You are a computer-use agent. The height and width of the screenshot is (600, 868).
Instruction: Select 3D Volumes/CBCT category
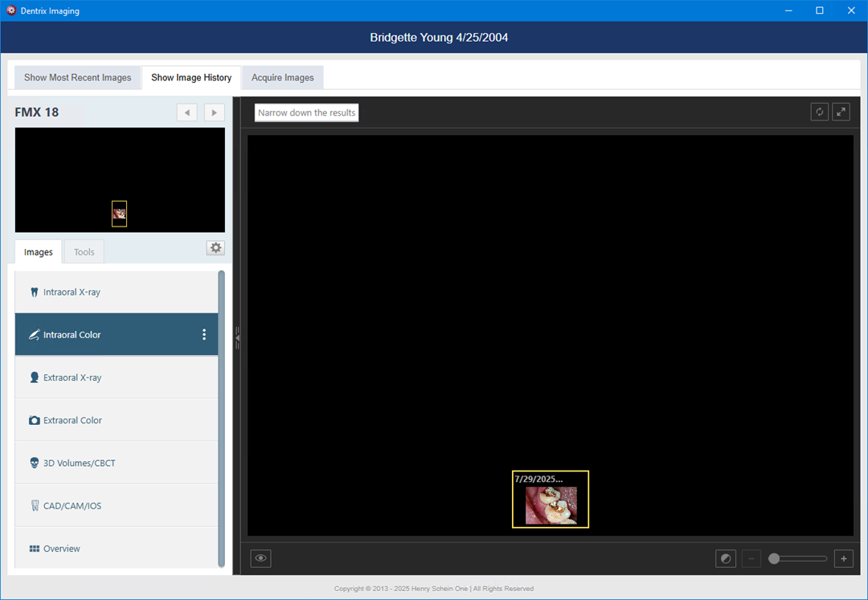117,463
